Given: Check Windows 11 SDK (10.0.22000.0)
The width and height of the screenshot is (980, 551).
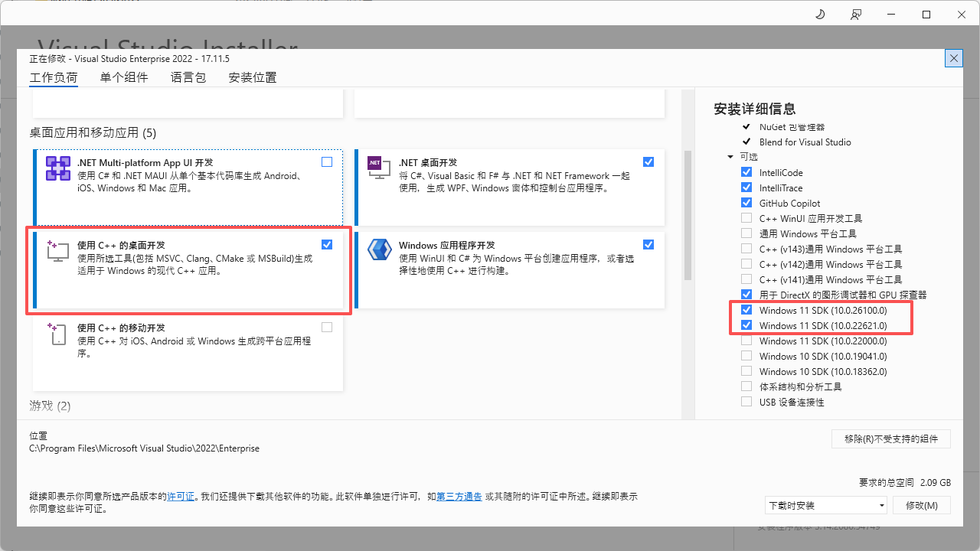Looking at the screenshot, I should click(x=746, y=341).
